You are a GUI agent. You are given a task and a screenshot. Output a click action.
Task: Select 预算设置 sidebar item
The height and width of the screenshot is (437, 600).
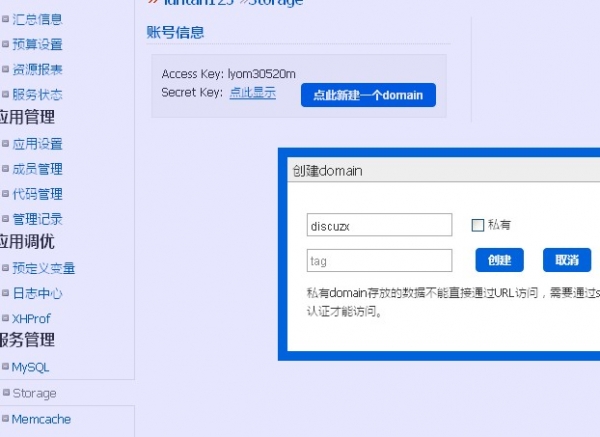coord(37,44)
